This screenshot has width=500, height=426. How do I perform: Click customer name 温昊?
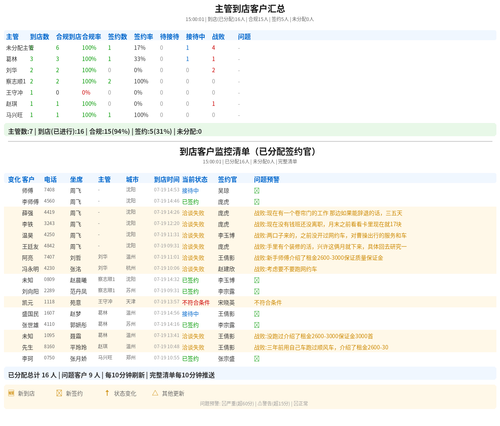pyautogui.click(x=27, y=236)
